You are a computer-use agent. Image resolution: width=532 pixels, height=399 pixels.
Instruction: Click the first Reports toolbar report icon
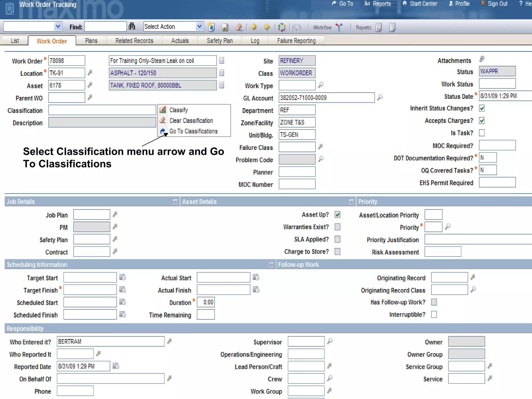coord(379,27)
